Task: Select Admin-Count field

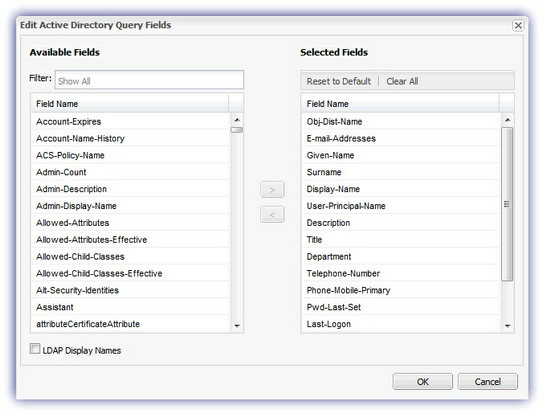Action: tap(130, 172)
